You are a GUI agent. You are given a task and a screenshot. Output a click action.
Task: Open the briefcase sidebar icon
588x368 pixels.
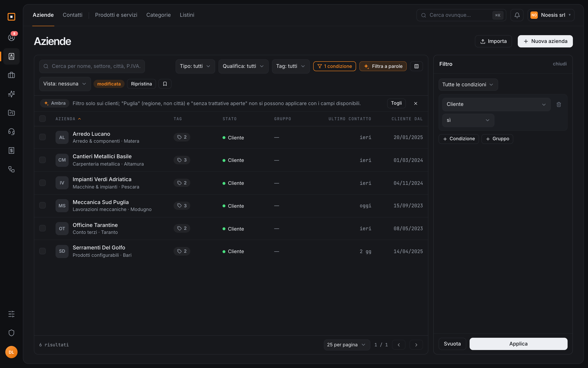pos(11,75)
